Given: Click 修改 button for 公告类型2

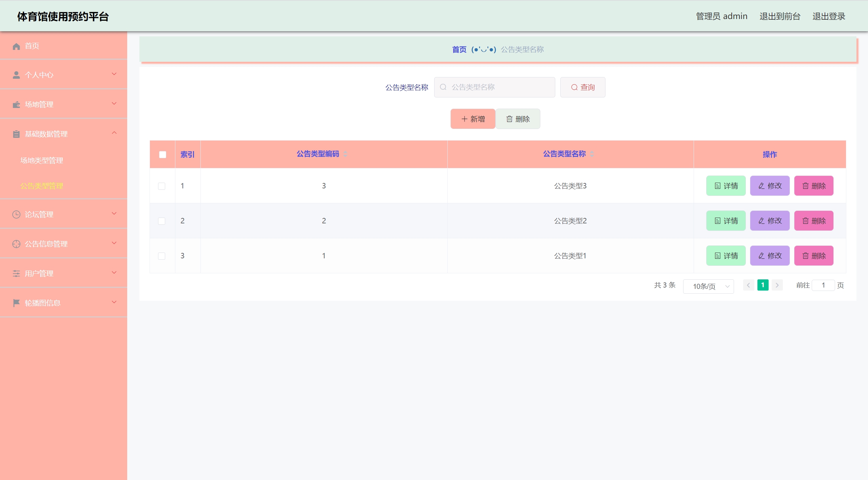Looking at the screenshot, I should pyautogui.click(x=770, y=221).
